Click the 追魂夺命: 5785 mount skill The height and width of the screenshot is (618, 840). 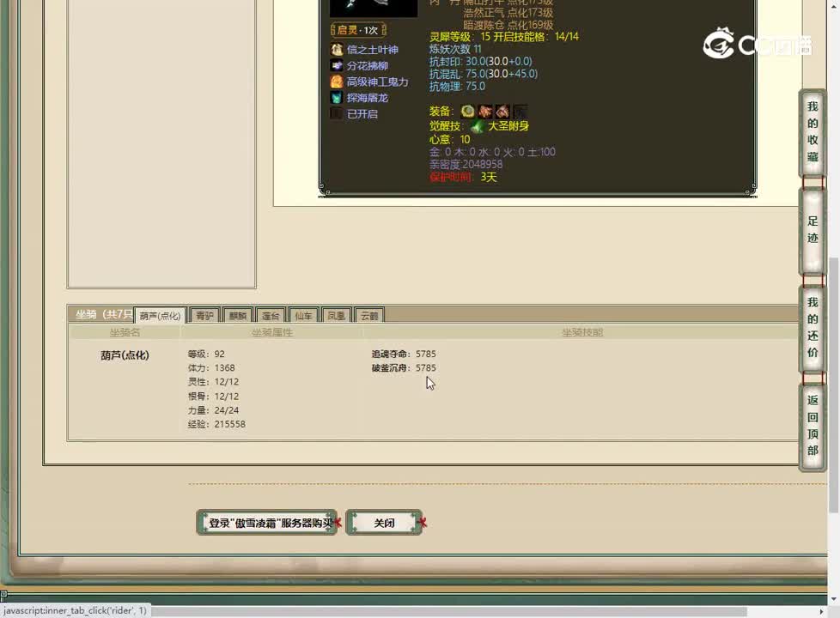pos(404,354)
